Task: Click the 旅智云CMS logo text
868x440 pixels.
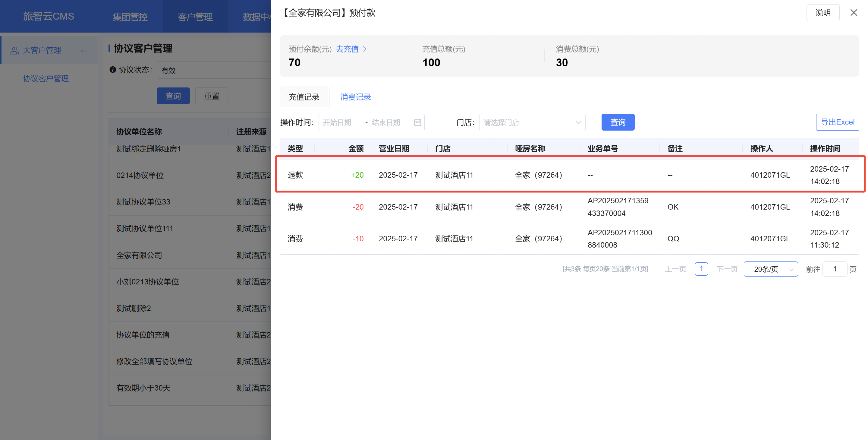Action: pos(48,16)
